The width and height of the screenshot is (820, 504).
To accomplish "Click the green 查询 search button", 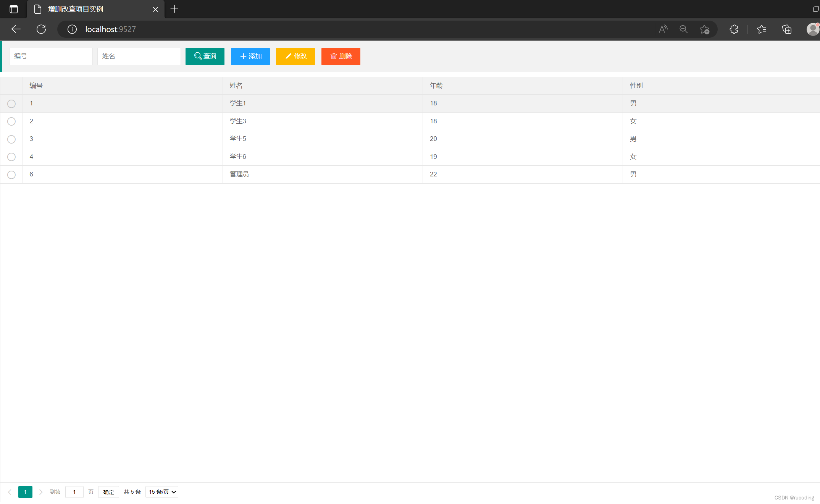I will 205,57.
